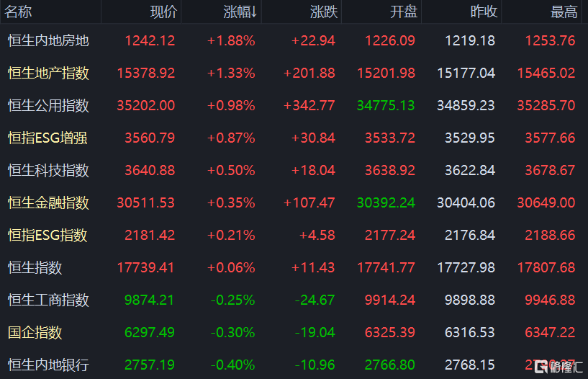Select the 恒指ESG指数 row name
The height and width of the screenshot is (379, 588).
(48, 236)
